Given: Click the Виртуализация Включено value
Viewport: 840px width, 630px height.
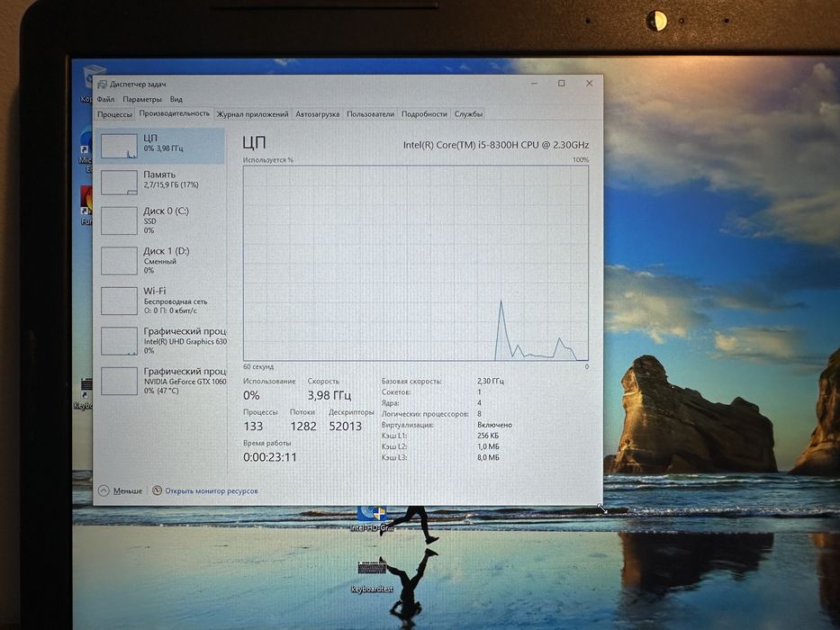Looking at the screenshot, I should tap(494, 425).
